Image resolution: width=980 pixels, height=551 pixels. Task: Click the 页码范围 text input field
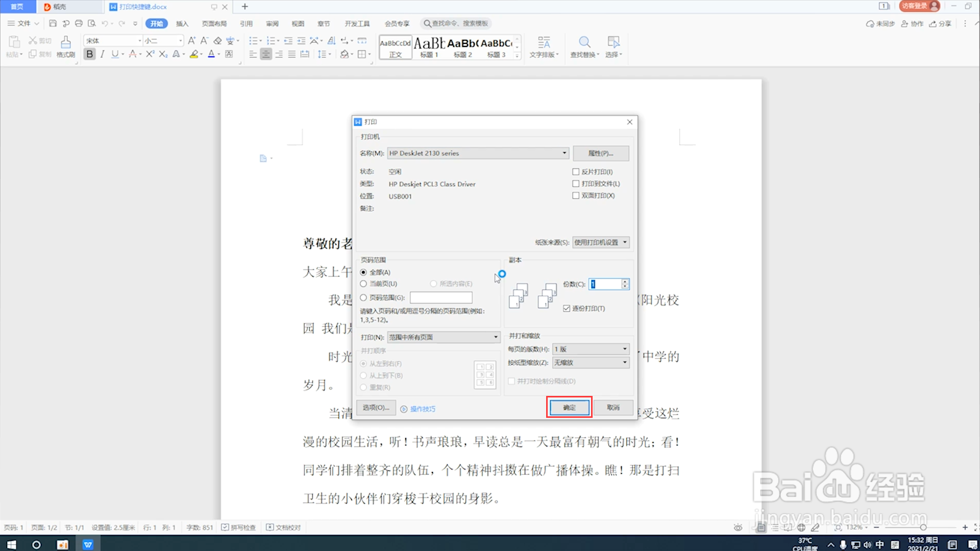pyautogui.click(x=441, y=297)
